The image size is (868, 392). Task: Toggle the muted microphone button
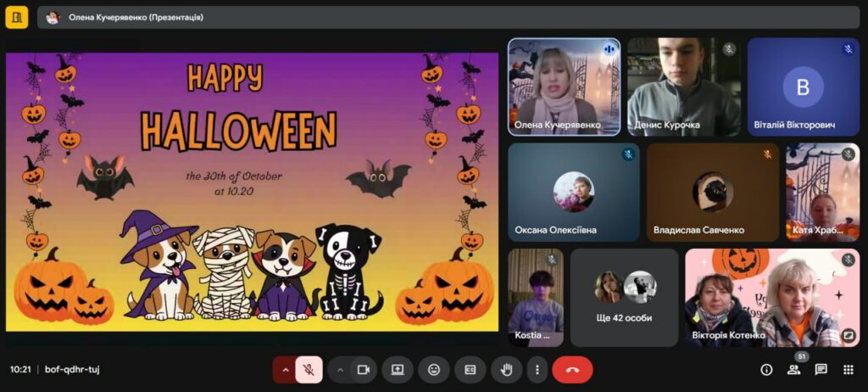point(309,370)
